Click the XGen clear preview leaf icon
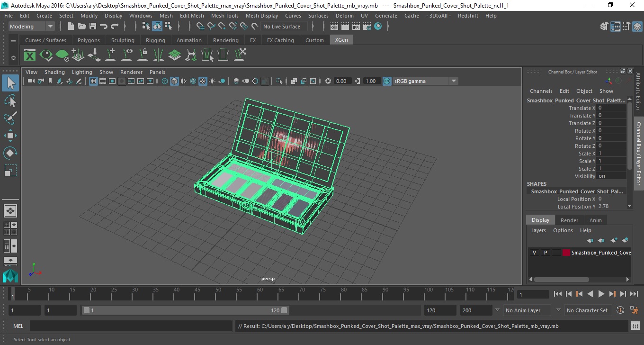 [62, 55]
